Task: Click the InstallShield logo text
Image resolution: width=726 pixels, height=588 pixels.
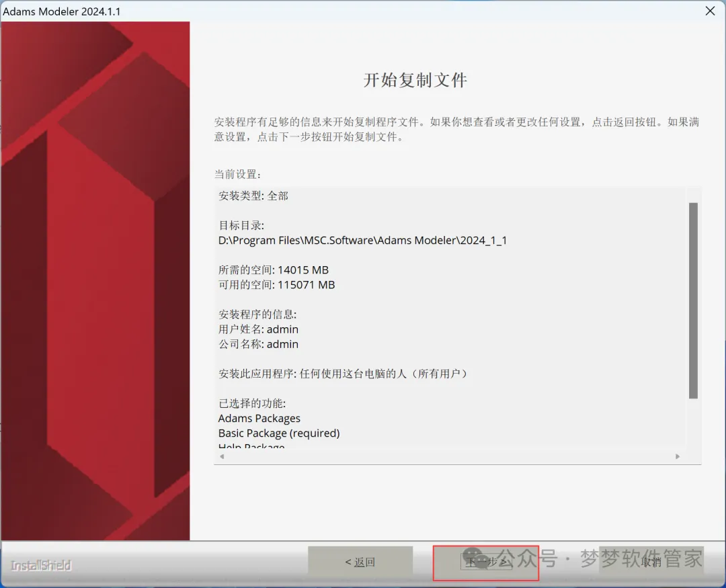Action: pyautogui.click(x=41, y=565)
